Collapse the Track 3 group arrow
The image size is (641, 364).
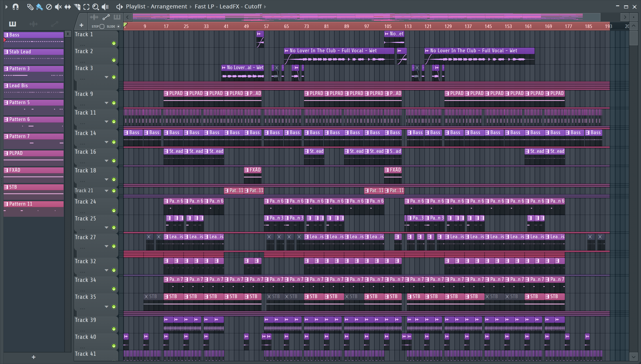107,77
